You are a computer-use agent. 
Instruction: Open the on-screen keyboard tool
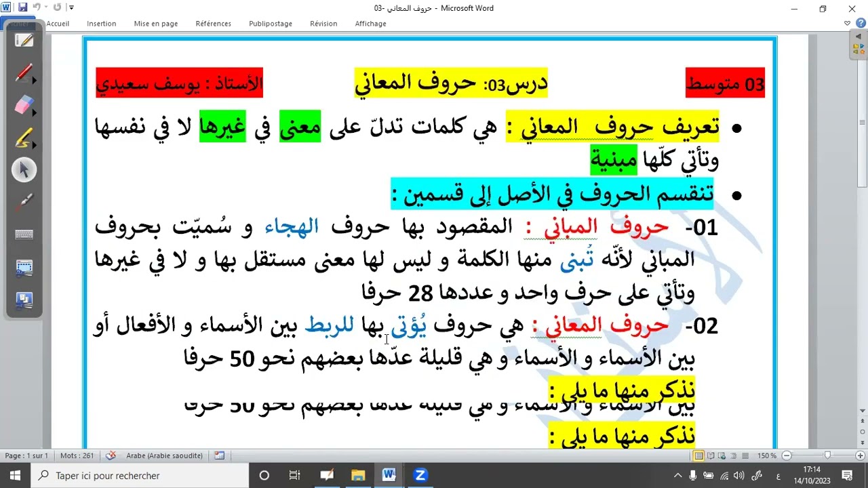pos(24,235)
